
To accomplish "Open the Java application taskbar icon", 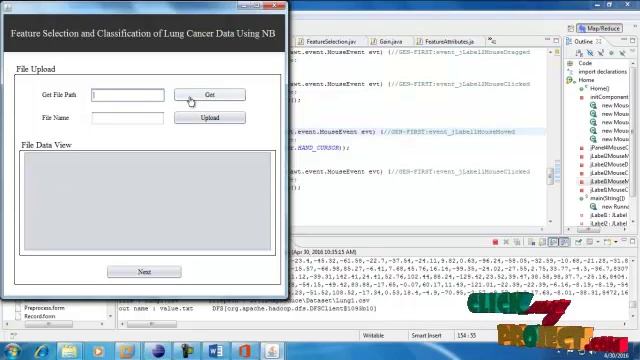I will click(272, 351).
